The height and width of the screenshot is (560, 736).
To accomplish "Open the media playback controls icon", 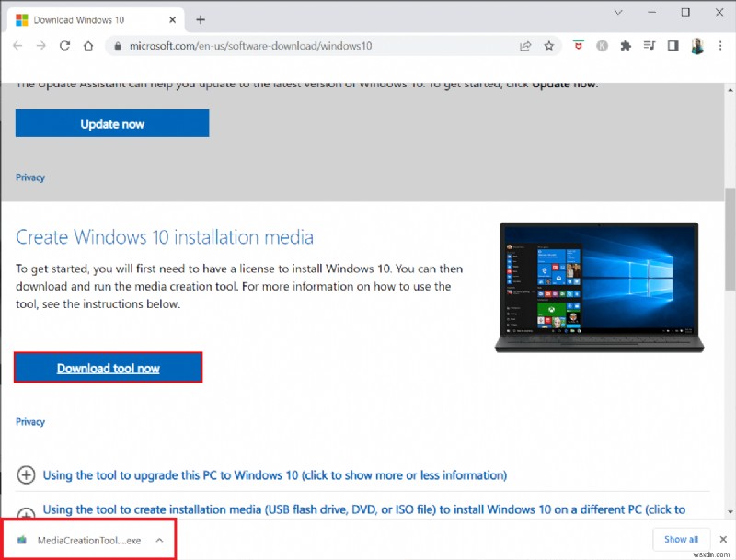I will (x=650, y=45).
